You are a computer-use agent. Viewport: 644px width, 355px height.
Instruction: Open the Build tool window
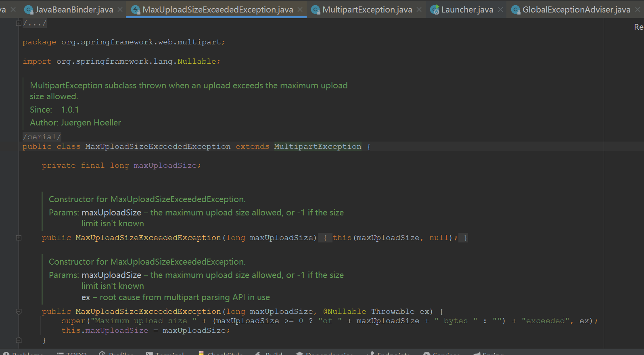coord(269,354)
